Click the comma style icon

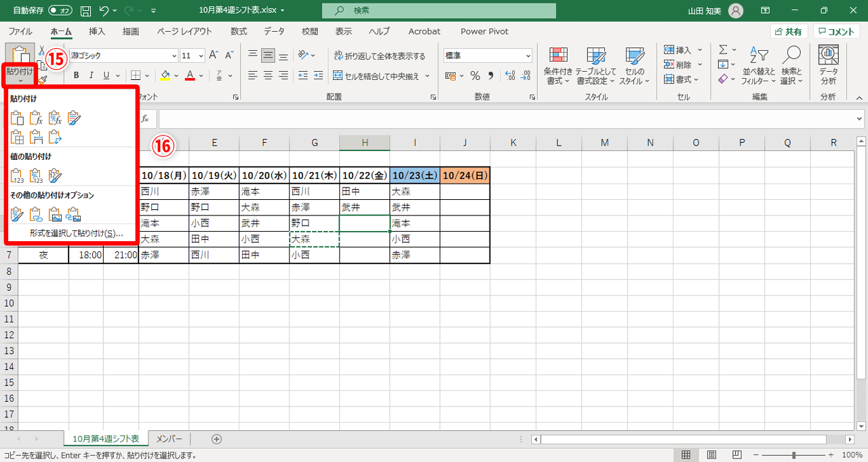490,75
